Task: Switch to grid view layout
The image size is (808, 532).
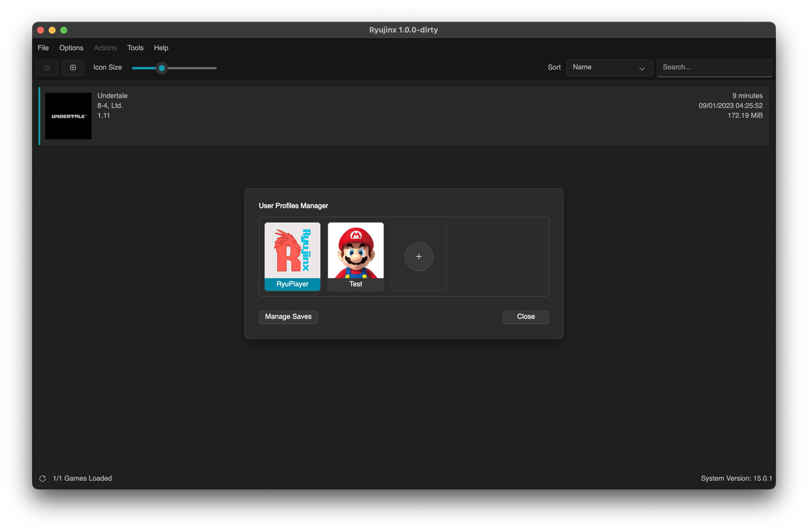Action: pyautogui.click(x=73, y=68)
